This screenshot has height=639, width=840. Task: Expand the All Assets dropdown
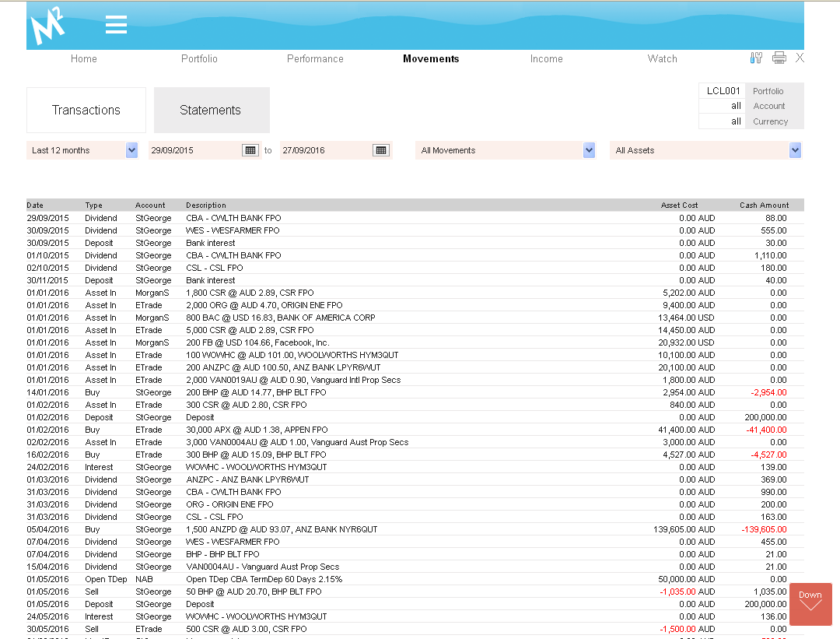pos(795,150)
